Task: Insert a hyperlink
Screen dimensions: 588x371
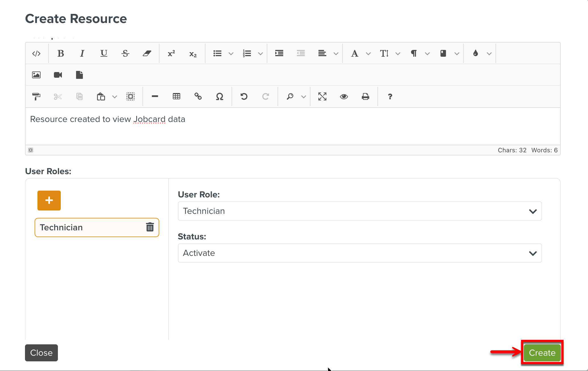Action: (x=198, y=96)
